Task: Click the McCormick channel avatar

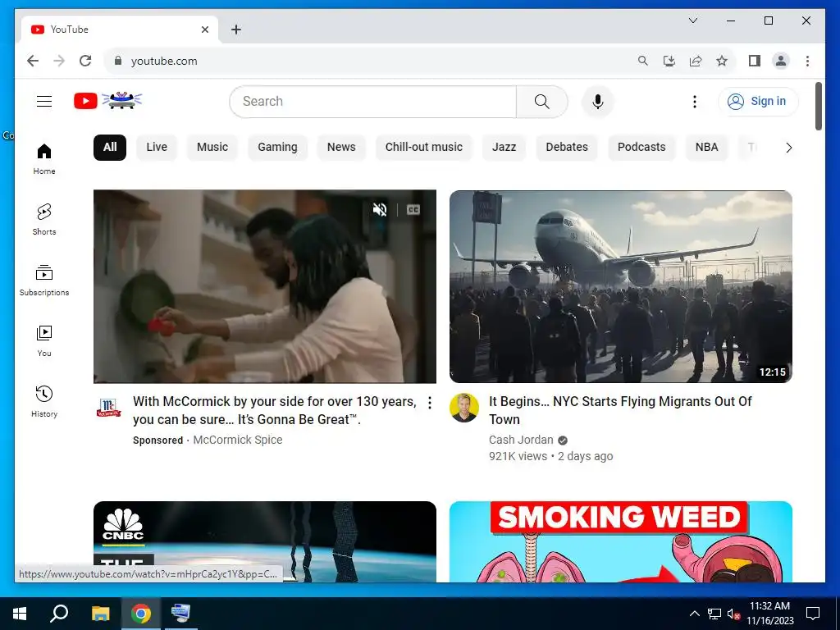Action: pyautogui.click(x=109, y=409)
